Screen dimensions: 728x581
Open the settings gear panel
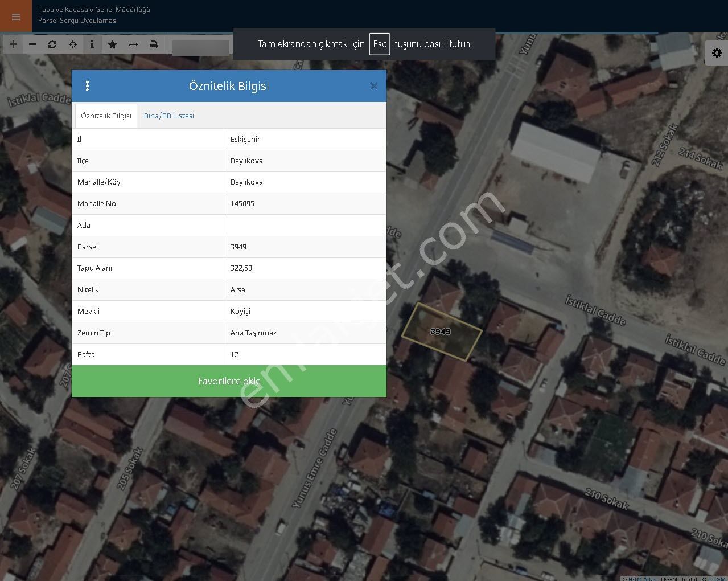716,52
